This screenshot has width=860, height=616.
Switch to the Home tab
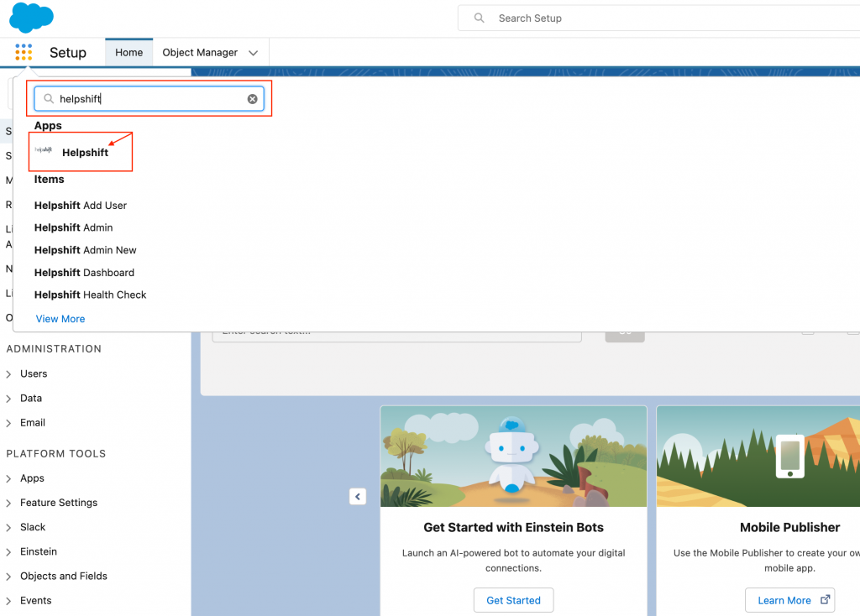(x=128, y=52)
